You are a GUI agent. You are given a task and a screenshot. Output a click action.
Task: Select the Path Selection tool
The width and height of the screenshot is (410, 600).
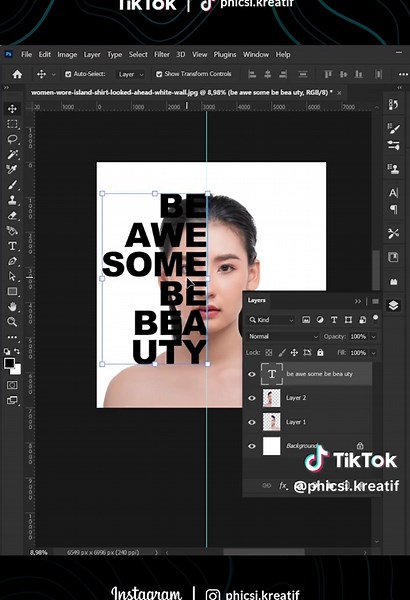coord(12,276)
